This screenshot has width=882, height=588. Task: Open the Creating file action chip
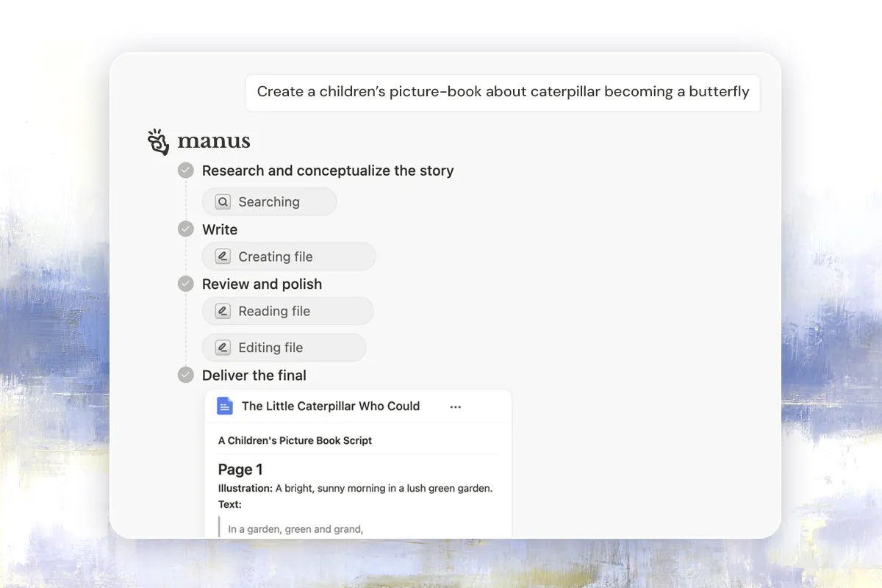click(288, 257)
